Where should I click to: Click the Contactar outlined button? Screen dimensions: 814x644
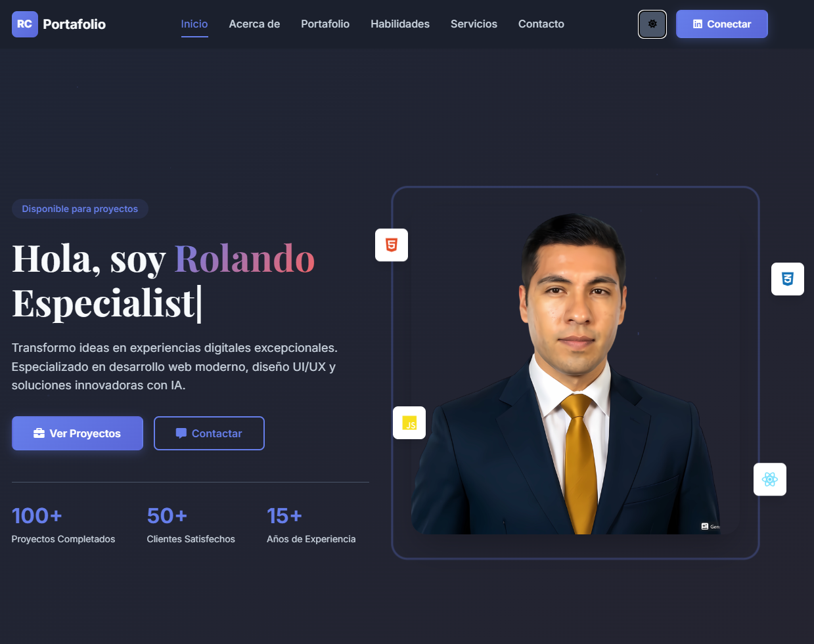(209, 433)
